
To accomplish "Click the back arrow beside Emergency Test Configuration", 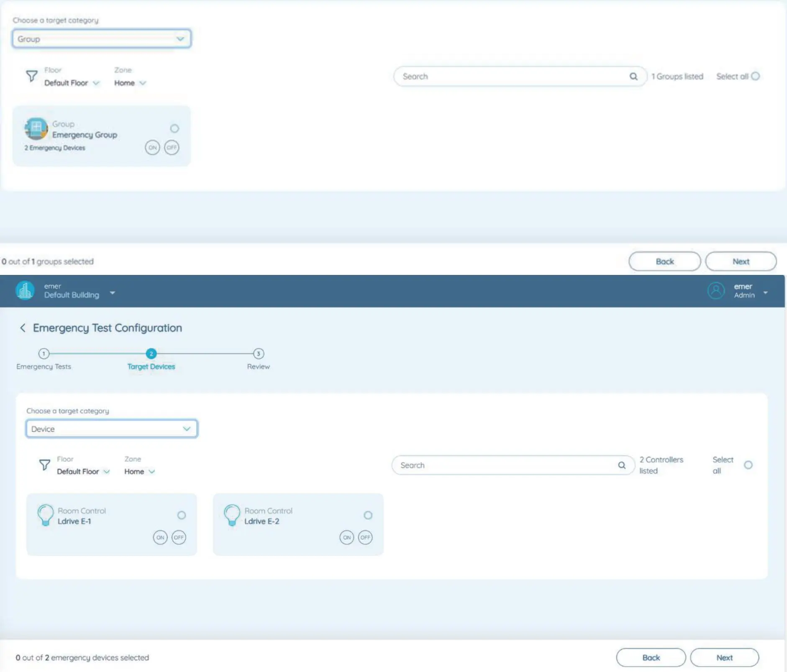I will point(23,328).
